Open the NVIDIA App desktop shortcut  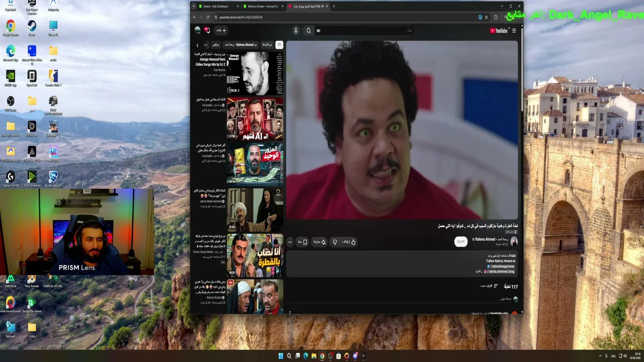11,78
